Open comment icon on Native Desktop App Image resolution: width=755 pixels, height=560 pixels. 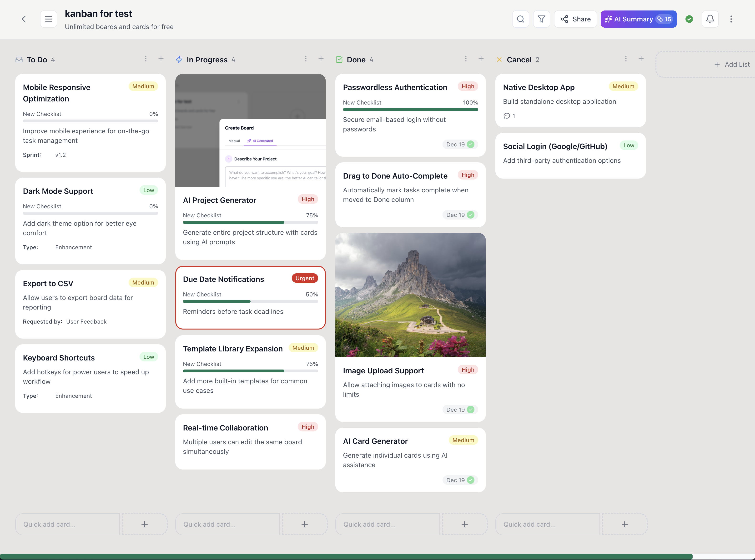coord(507,116)
